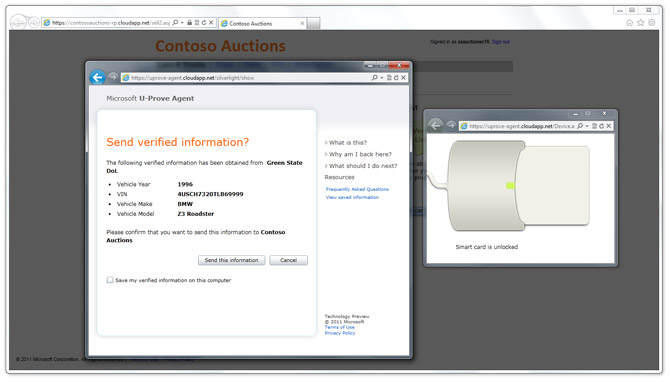Click search magnifier in Device window address bar

[x=580, y=126]
